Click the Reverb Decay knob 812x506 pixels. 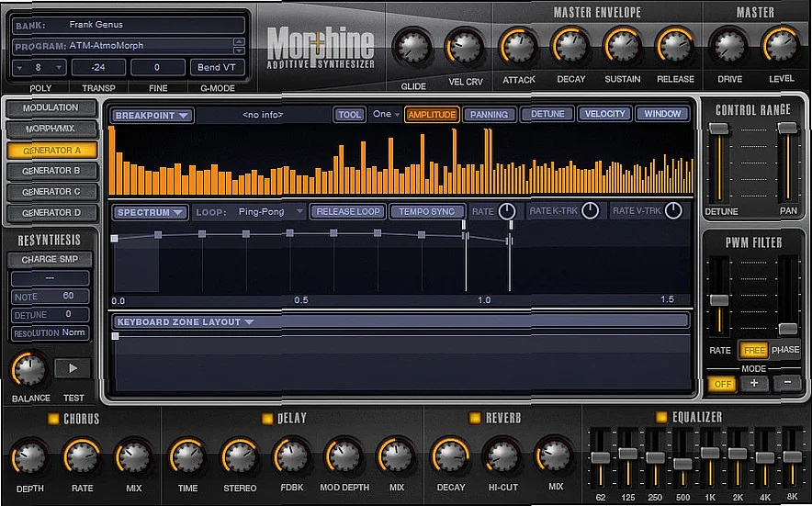(x=450, y=456)
